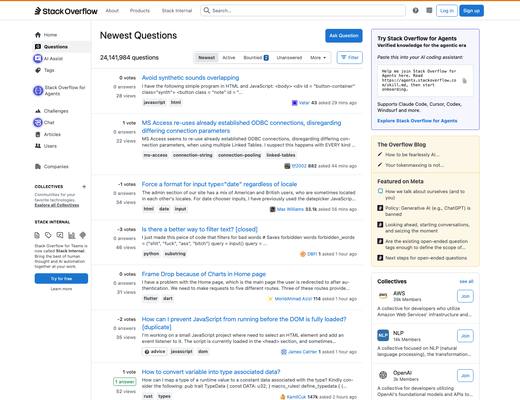Click the connection-pooling tag
The height and width of the screenshot is (400, 520).
pyautogui.click(x=239, y=155)
